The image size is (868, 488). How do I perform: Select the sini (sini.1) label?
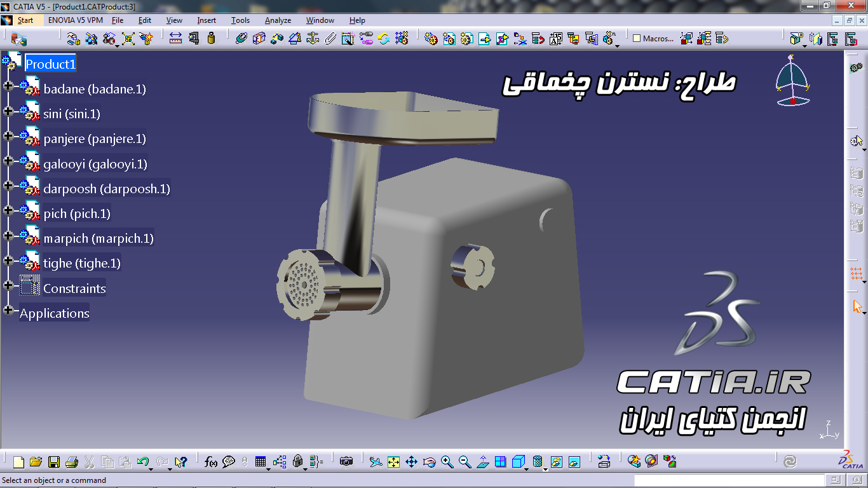[x=72, y=114]
